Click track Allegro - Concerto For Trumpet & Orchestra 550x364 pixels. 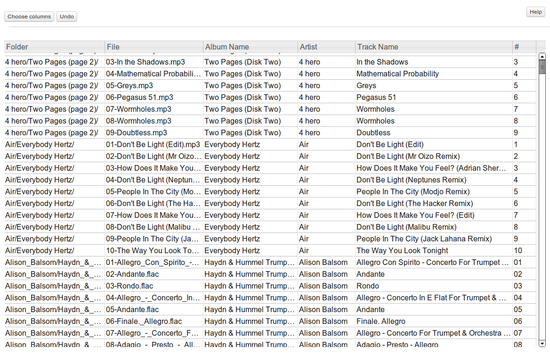pos(434,333)
